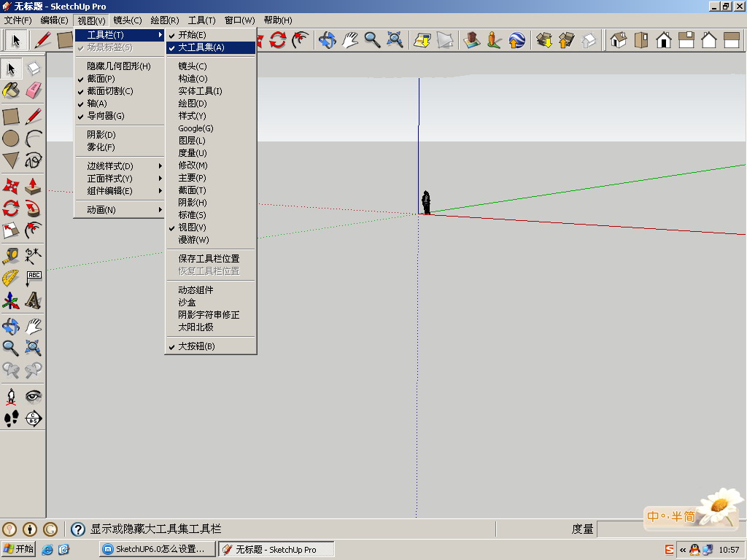Select the Move tool with red arrows
This screenshot has width=747, height=560.
tap(11, 186)
